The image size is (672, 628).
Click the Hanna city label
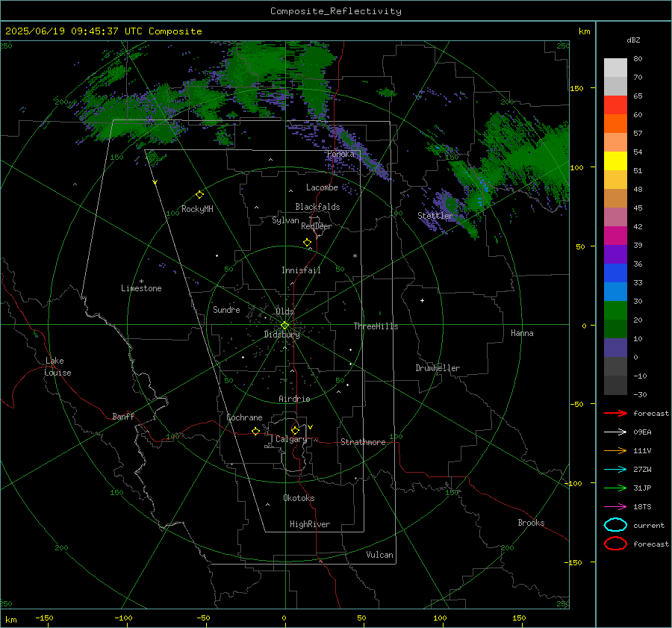pos(522,333)
